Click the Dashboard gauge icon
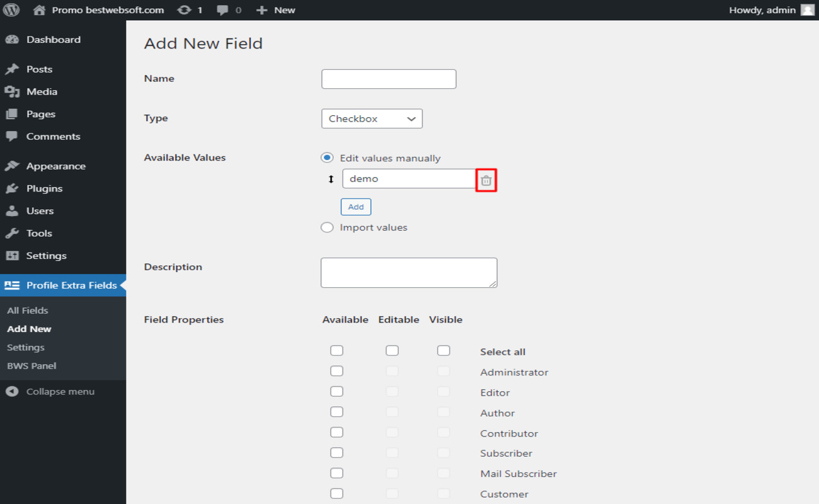Screen dimensions: 819x504 tap(12, 40)
